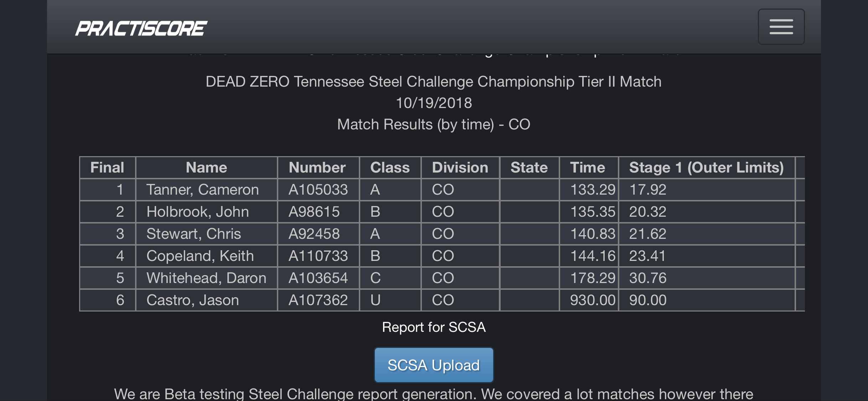This screenshot has height=401, width=868.
Task: Click the 930.00 total time cell
Action: pyautogui.click(x=593, y=300)
